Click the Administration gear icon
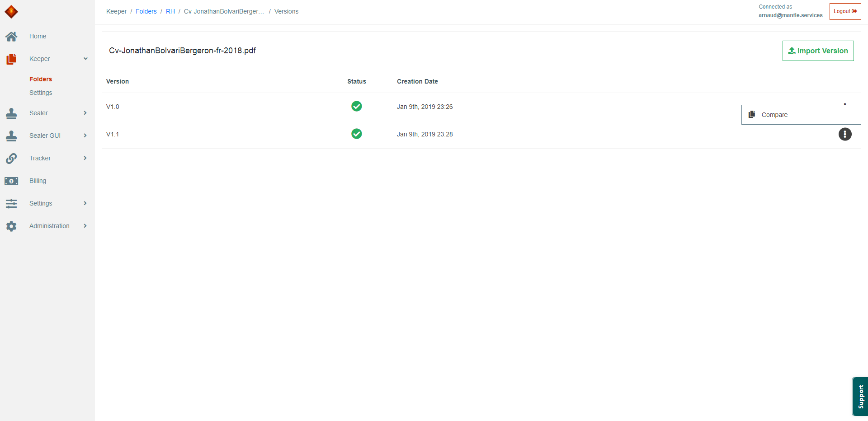The image size is (868, 421). 11,226
